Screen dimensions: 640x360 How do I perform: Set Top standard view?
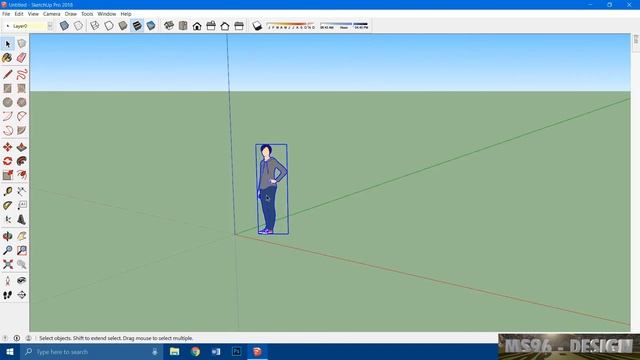(183, 26)
